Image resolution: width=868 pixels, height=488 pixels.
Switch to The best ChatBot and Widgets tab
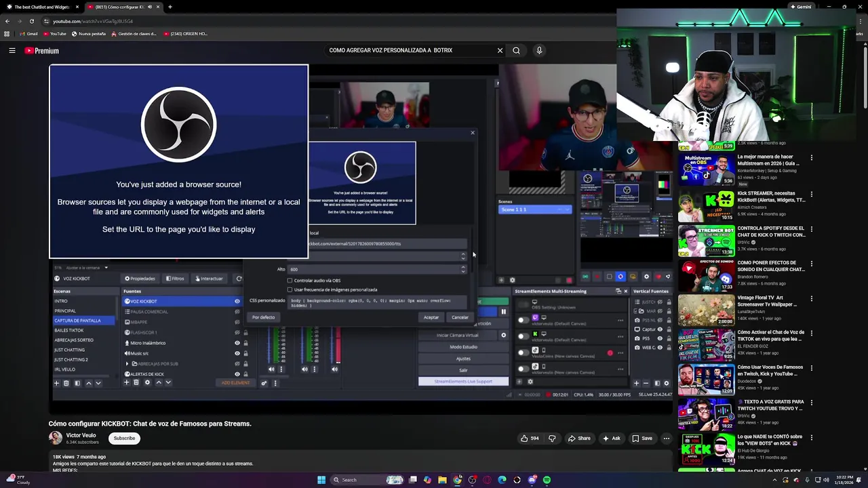pyautogui.click(x=42, y=7)
